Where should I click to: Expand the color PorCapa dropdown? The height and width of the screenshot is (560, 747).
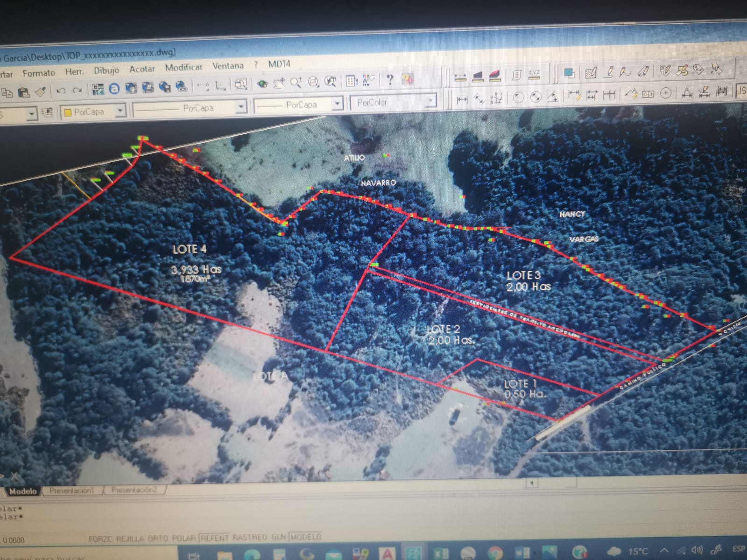coord(120,110)
